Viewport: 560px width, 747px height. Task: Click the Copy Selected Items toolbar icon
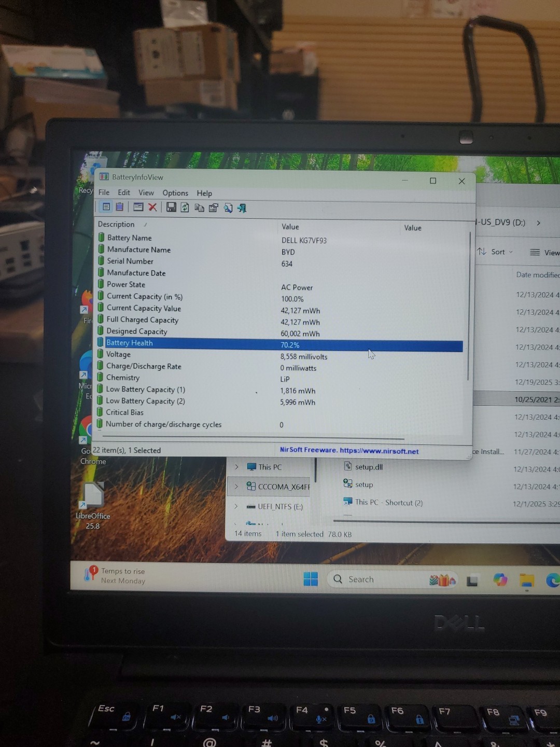pyautogui.click(x=199, y=208)
